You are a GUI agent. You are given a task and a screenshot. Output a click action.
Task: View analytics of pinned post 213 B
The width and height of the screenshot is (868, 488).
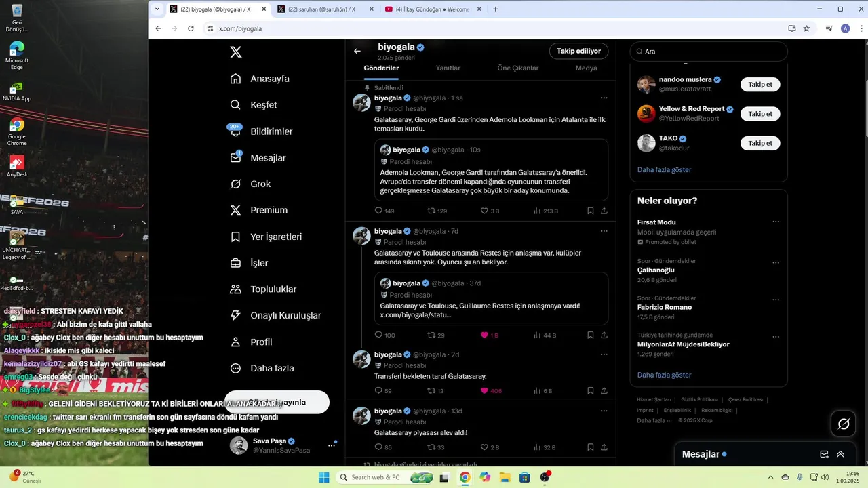pyautogui.click(x=546, y=211)
